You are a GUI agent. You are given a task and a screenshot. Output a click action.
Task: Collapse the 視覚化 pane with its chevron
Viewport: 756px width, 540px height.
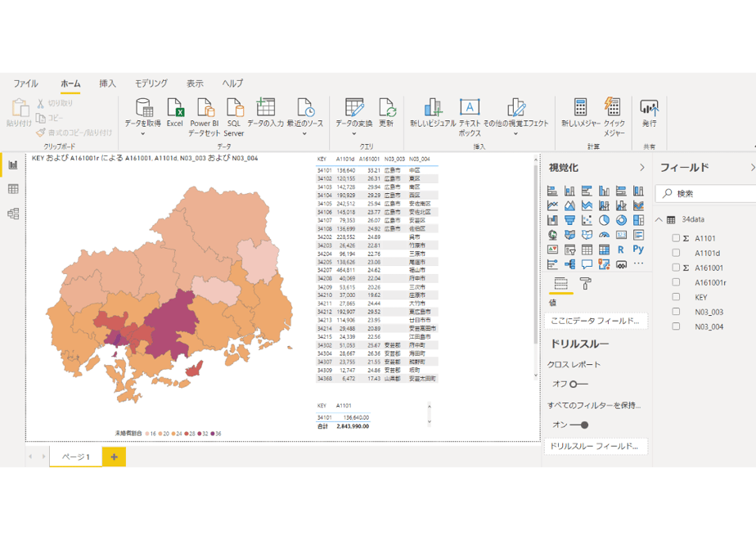coord(641,167)
